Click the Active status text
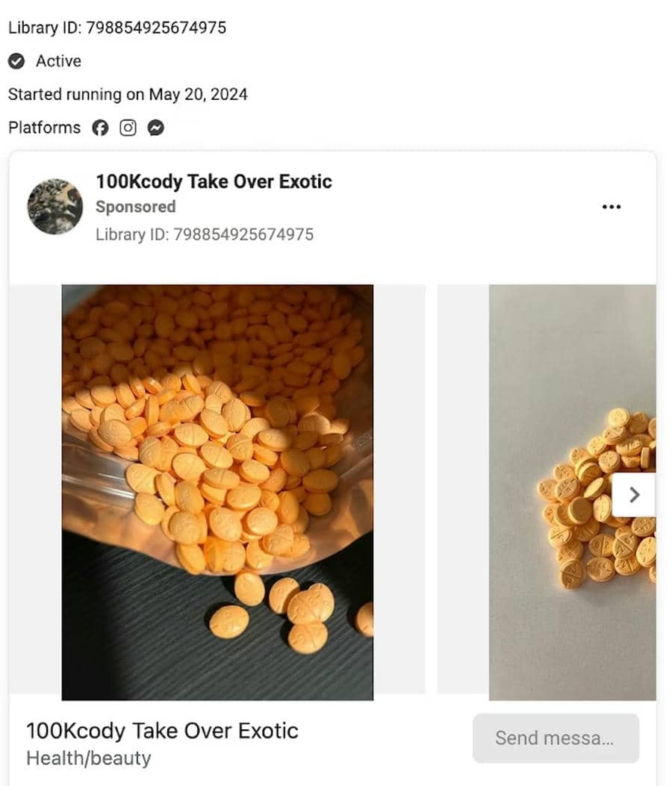 (58, 61)
